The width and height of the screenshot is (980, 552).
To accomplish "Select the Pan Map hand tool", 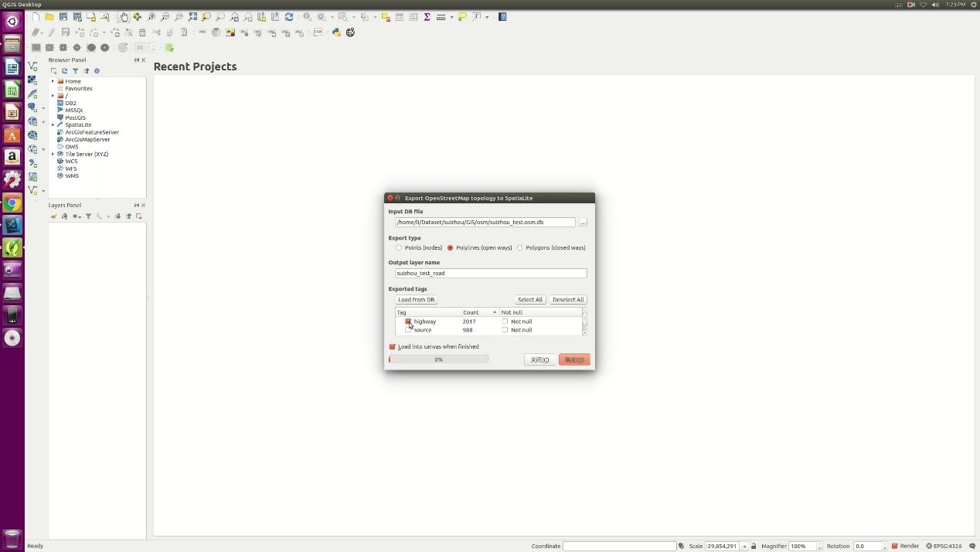I will 124,17.
